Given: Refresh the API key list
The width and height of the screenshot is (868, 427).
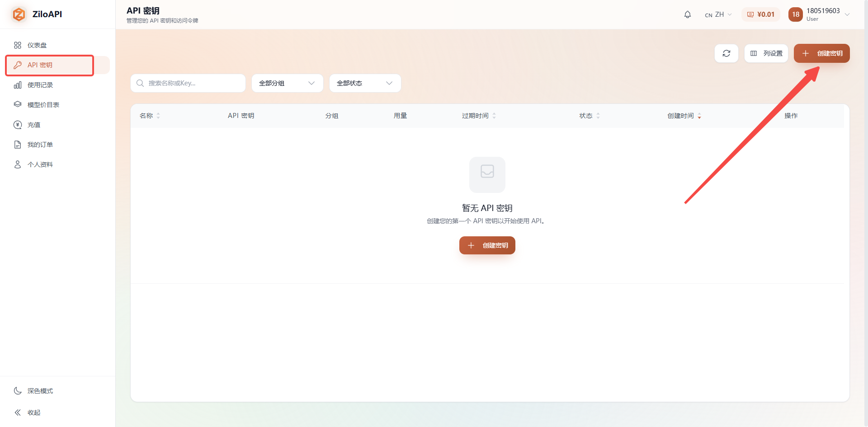Looking at the screenshot, I should [x=726, y=53].
